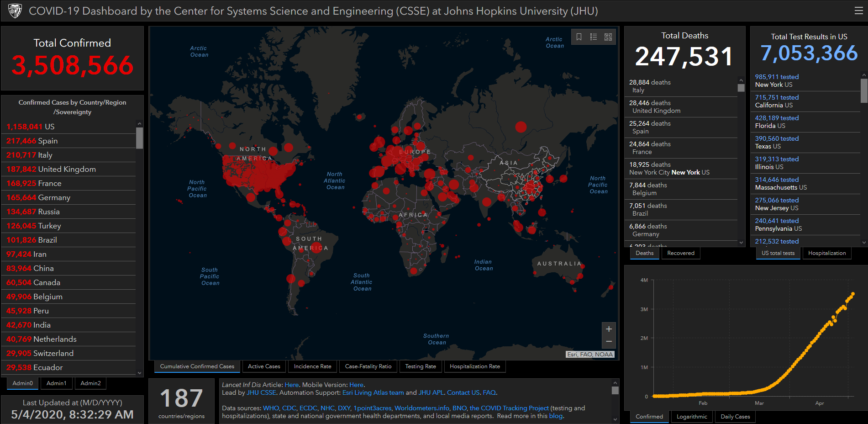Click the US test results list scrollbar thumb
868x424 pixels.
pyautogui.click(x=864, y=90)
